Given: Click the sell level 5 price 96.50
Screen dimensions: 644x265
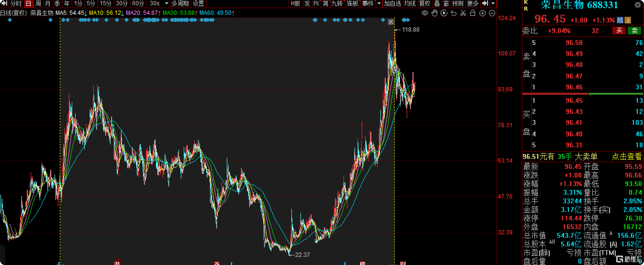Looking at the screenshot, I should [574, 43].
